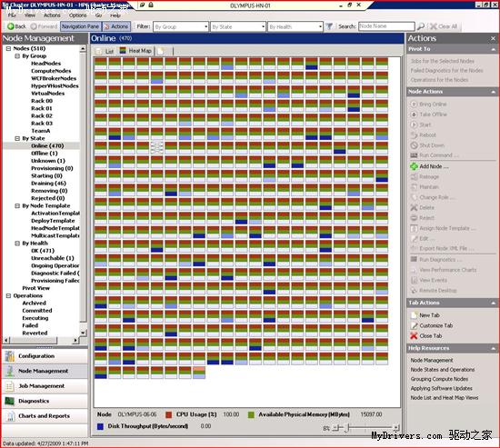Switch to the List tab
Image resolution: width=500 pixels, height=448 pixels.
(105, 51)
